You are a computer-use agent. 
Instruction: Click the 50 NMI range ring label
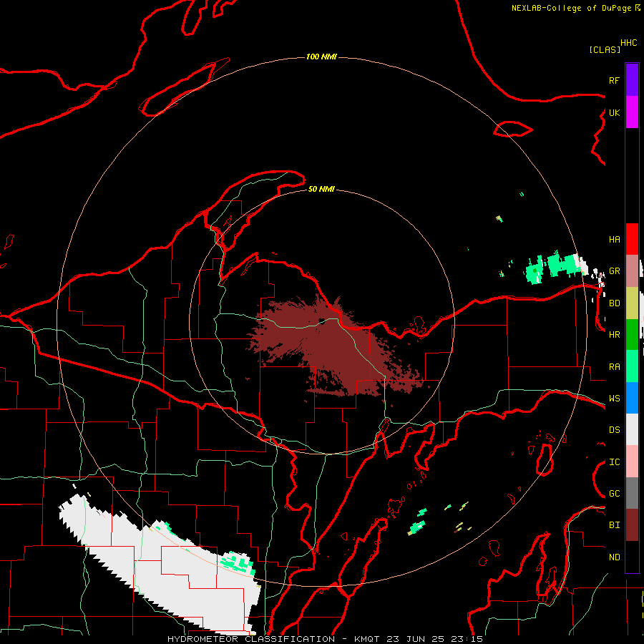pyautogui.click(x=321, y=189)
